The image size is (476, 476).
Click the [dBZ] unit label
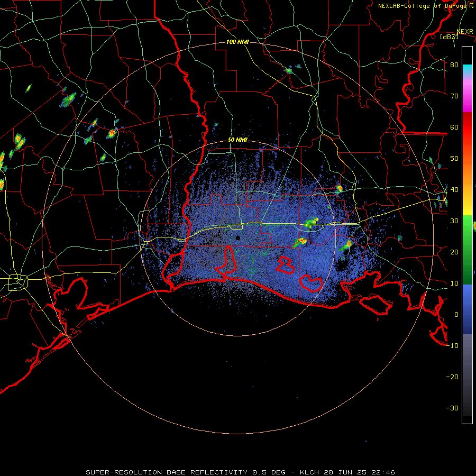pos(449,36)
